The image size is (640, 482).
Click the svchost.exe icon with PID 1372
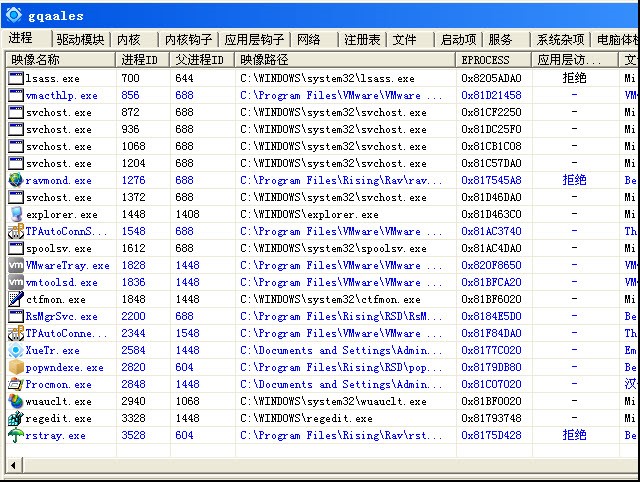click(x=16, y=197)
